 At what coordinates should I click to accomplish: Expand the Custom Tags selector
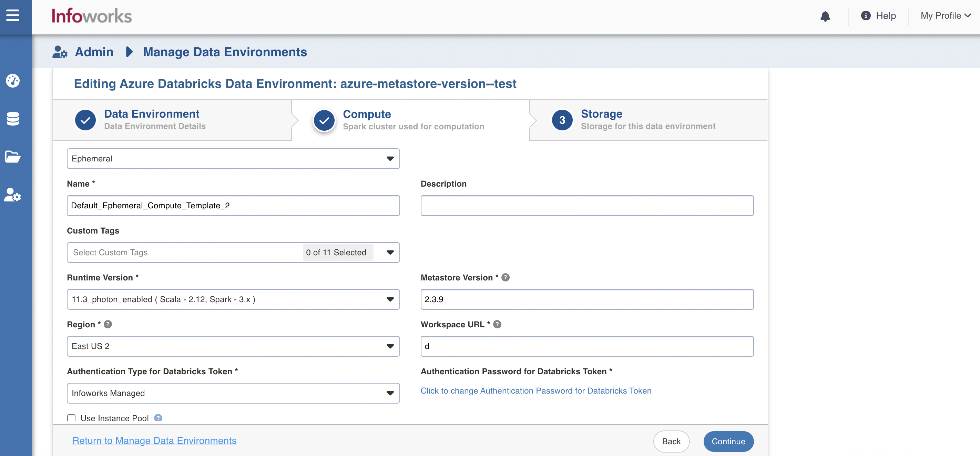pyautogui.click(x=233, y=252)
